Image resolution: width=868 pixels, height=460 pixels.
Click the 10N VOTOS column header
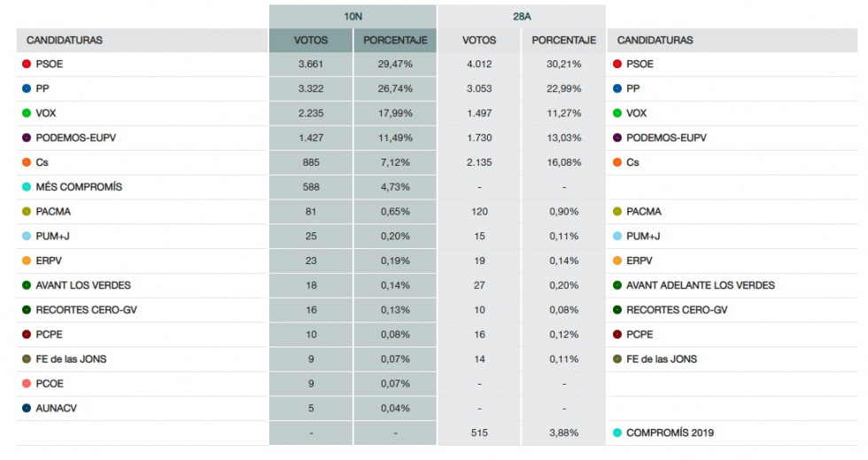pyautogui.click(x=311, y=41)
